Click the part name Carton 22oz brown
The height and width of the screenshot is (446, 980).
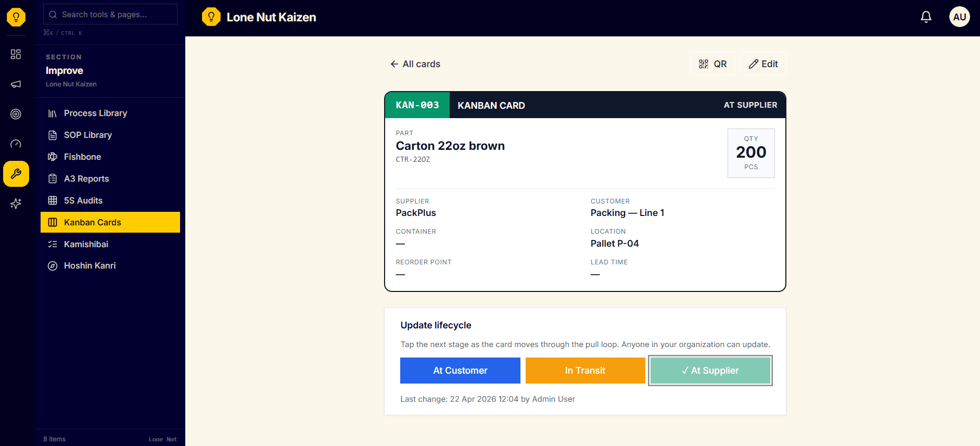tap(450, 146)
